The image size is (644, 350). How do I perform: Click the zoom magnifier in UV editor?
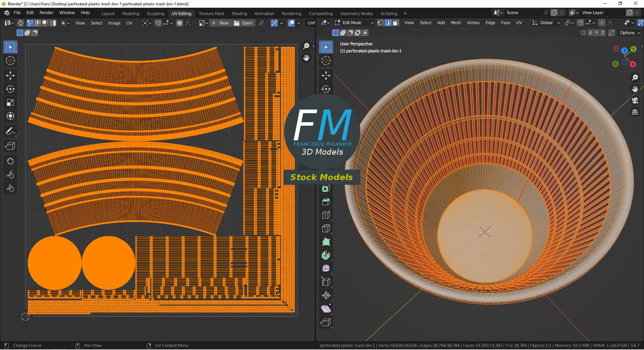pos(306,46)
